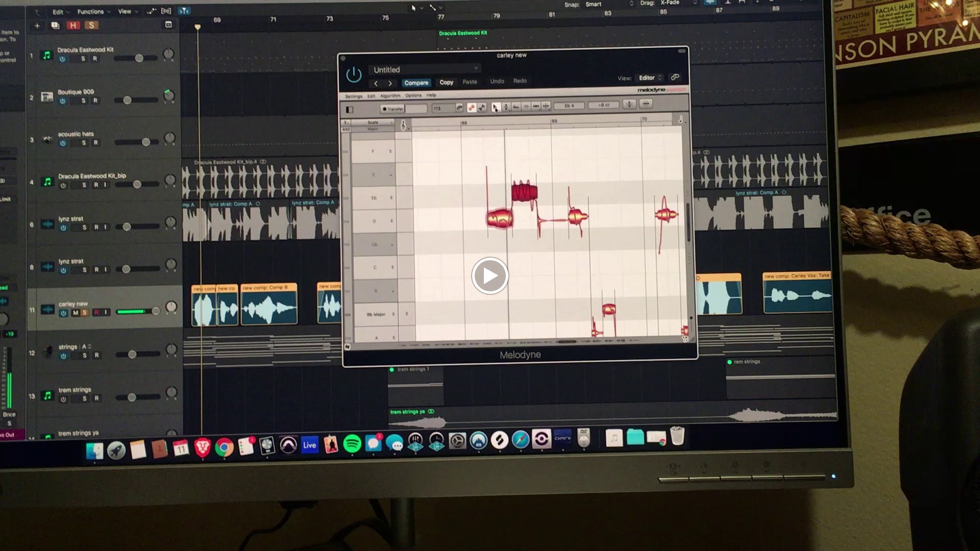Select the Melodyne pitch tool

point(506,106)
